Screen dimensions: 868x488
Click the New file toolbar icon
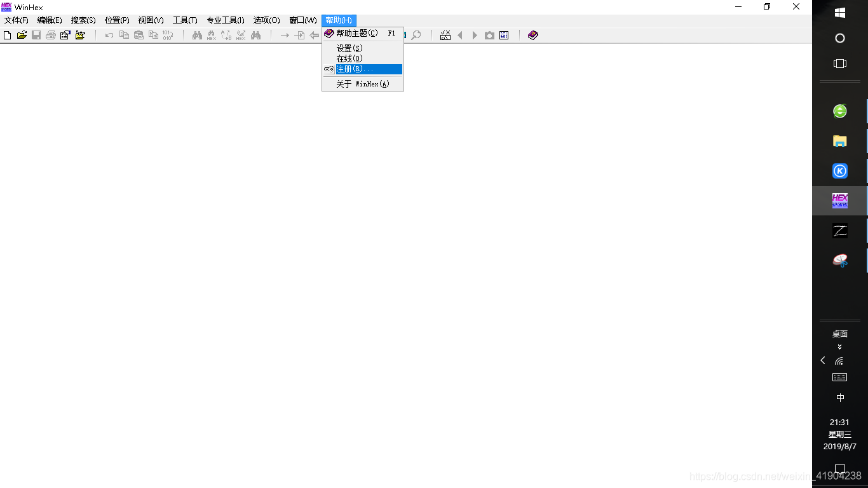coord(8,36)
